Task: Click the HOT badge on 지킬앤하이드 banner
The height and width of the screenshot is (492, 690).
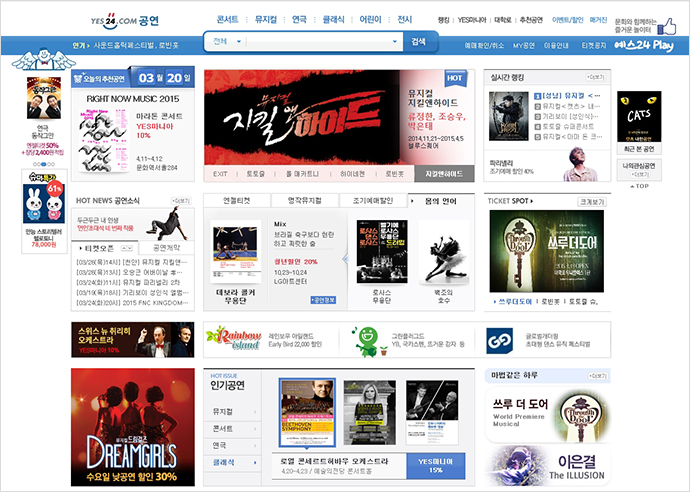Action: [455, 78]
